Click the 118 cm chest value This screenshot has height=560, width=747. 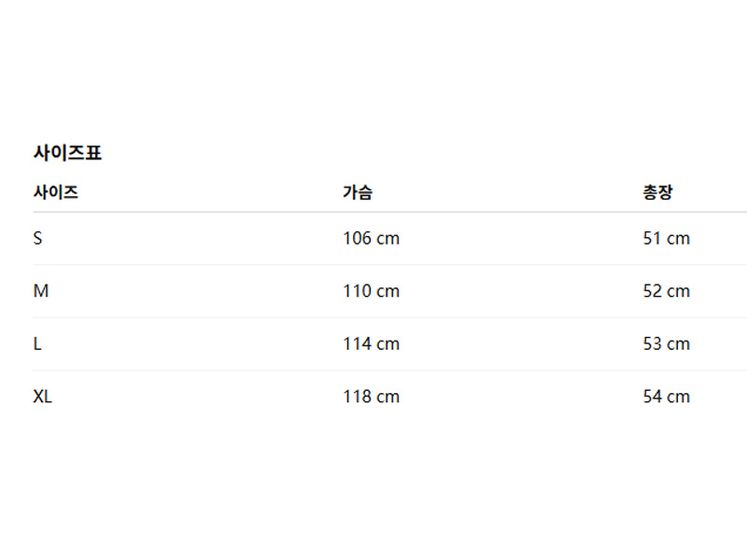coord(371,397)
